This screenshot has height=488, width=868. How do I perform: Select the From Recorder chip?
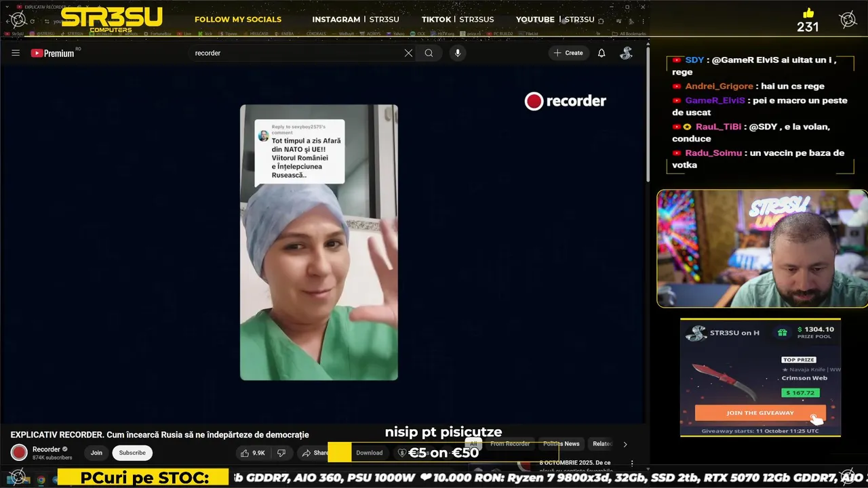[x=510, y=444]
